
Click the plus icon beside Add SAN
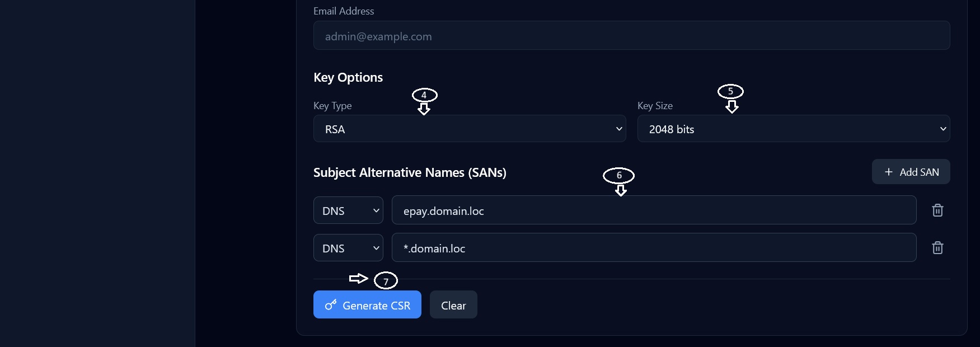coord(888,172)
